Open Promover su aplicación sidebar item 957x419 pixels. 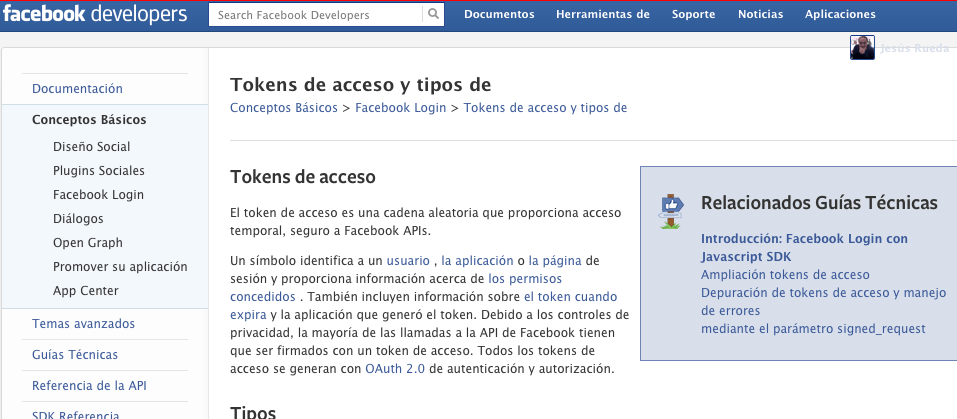coord(120,267)
